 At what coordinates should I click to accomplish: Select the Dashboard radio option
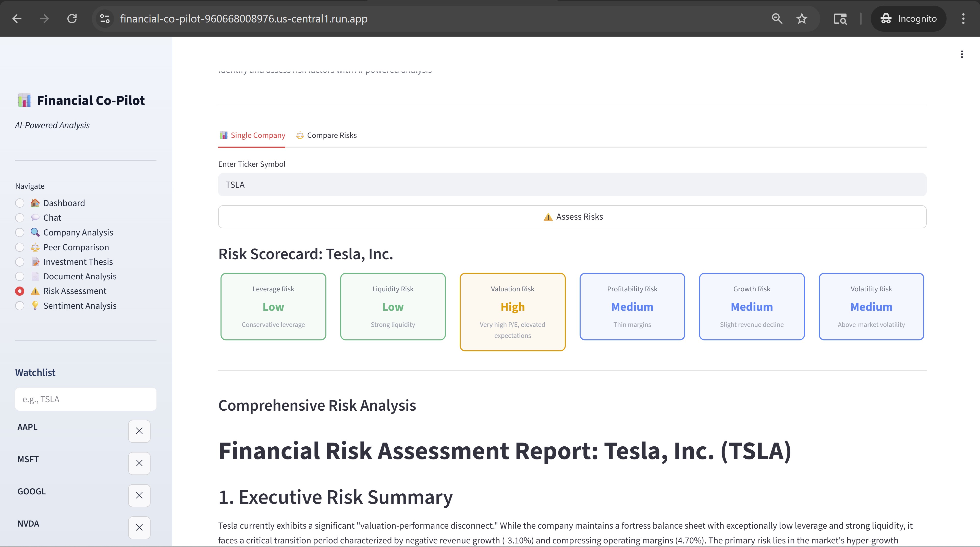coord(20,203)
